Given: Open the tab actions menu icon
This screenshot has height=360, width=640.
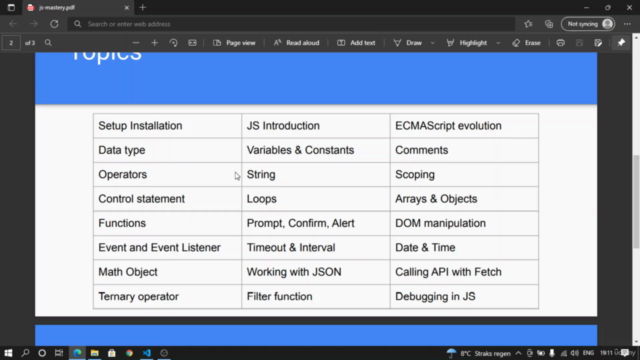Looking at the screenshot, I should click(11, 8).
